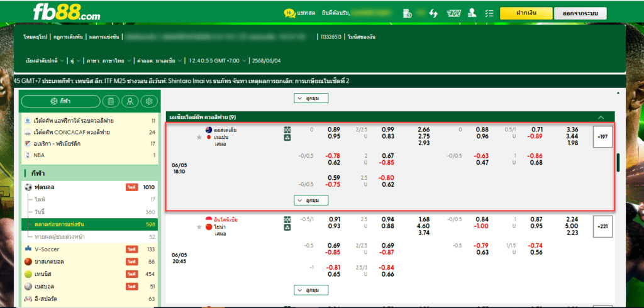This screenshot has width=644, height=308.
Task: Select ตลาดก่อนการแข่งขัน in sidebar
Action: pyautogui.click(x=89, y=224)
